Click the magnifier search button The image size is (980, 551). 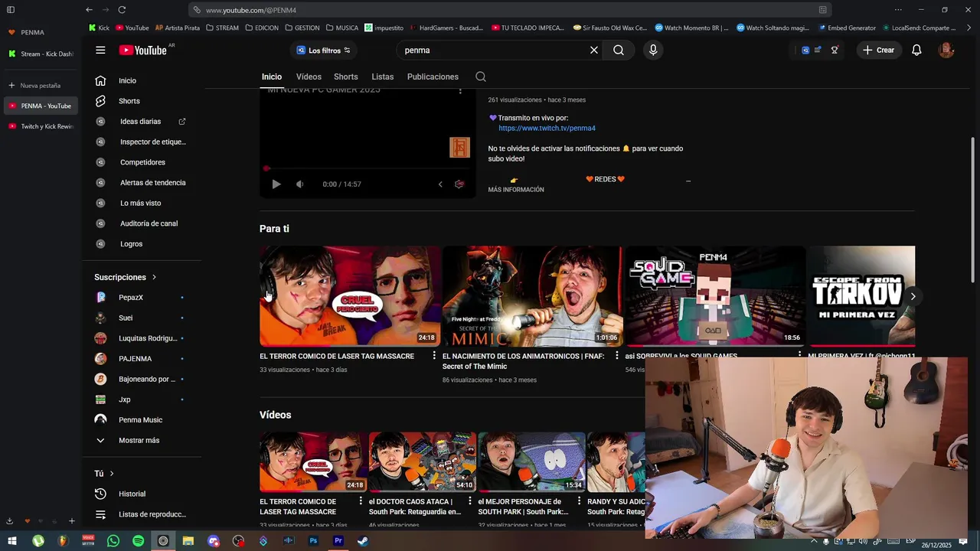click(619, 51)
